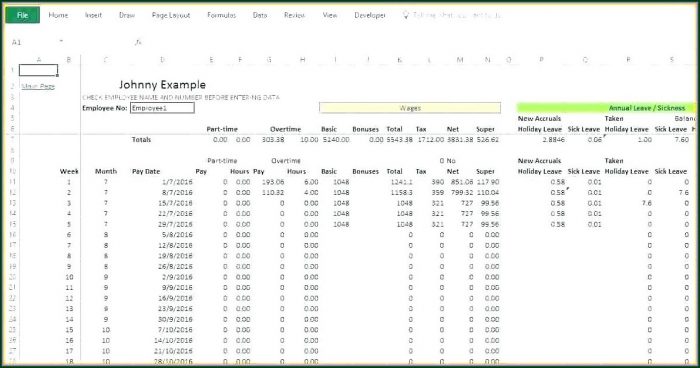This screenshot has height=368, width=700.
Task: Click the fx Insert Function icon
Action: (x=138, y=42)
